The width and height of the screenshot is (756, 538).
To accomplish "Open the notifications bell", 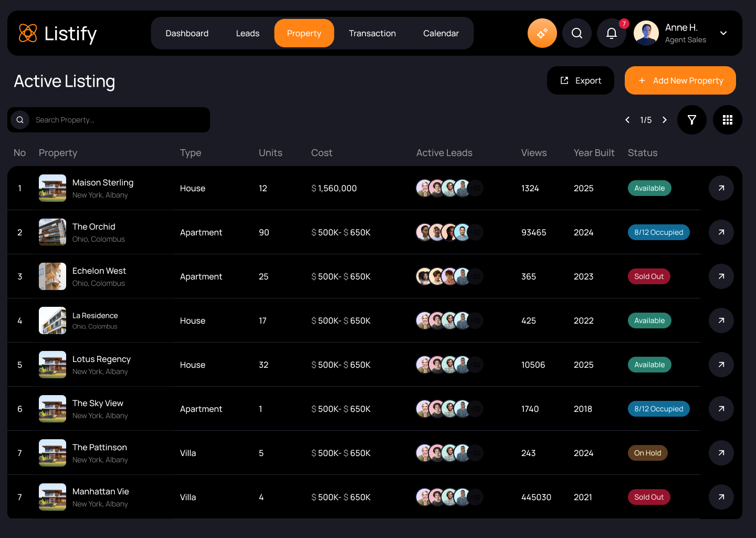I will click(x=611, y=33).
